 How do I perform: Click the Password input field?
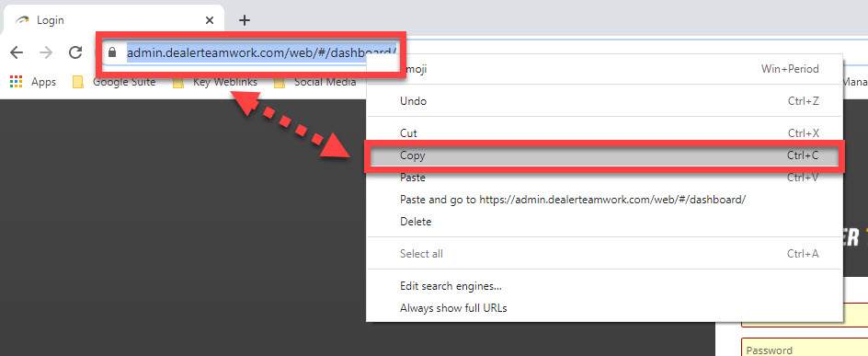805,348
